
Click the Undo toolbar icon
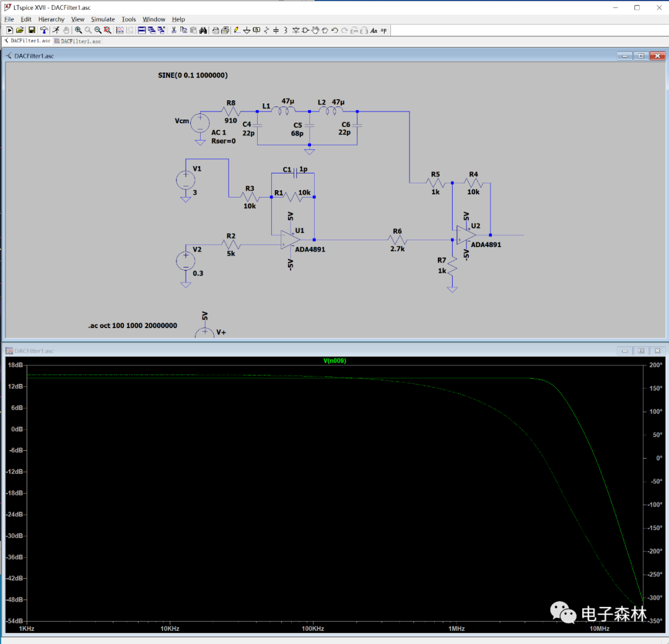click(x=334, y=30)
